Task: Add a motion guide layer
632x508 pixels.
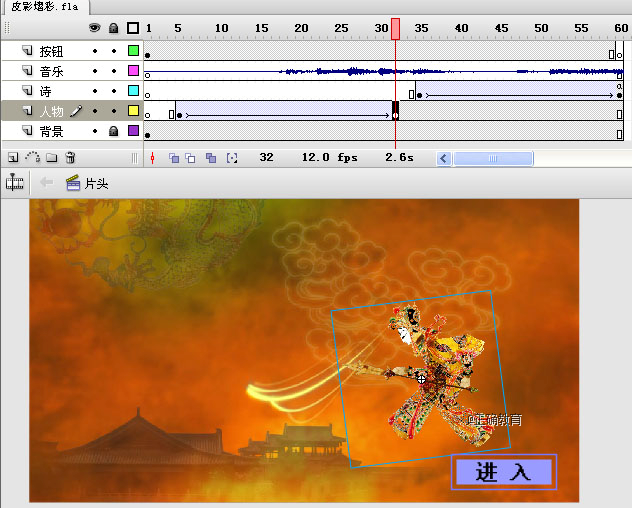Action: point(33,157)
